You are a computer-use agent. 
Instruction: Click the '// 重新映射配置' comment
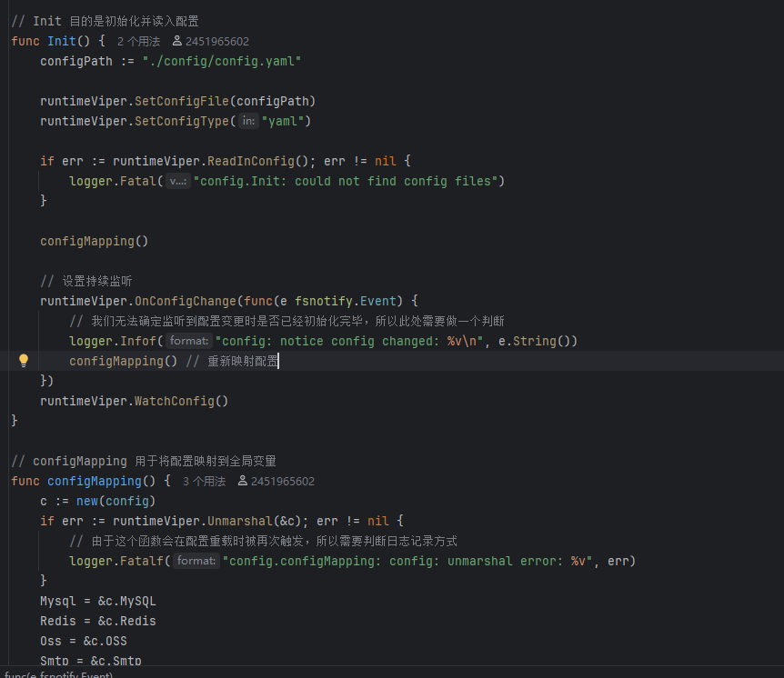232,361
